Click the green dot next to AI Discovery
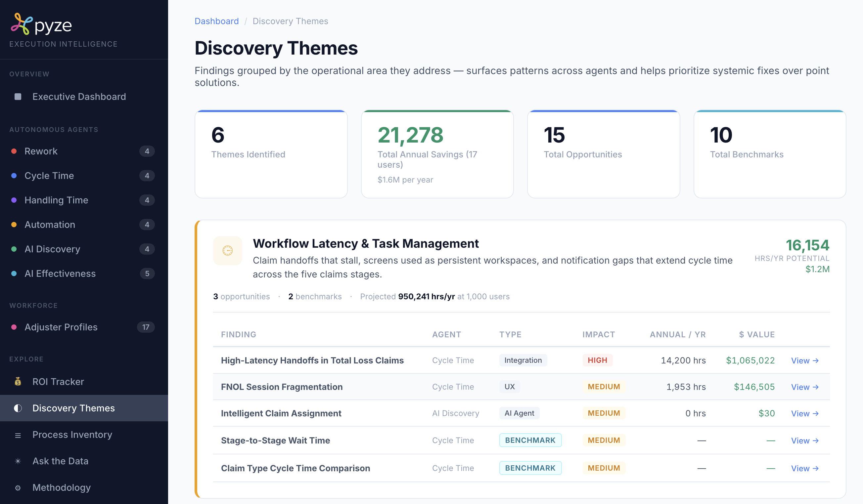This screenshot has width=863, height=504. (14, 249)
